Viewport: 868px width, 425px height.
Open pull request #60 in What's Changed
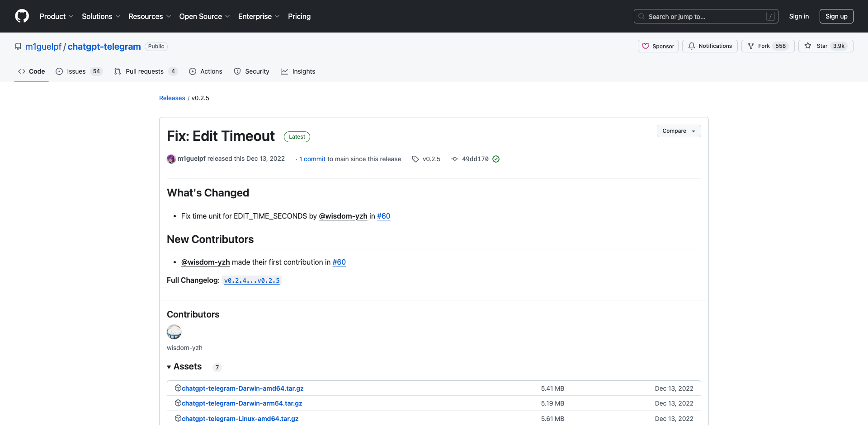click(384, 216)
